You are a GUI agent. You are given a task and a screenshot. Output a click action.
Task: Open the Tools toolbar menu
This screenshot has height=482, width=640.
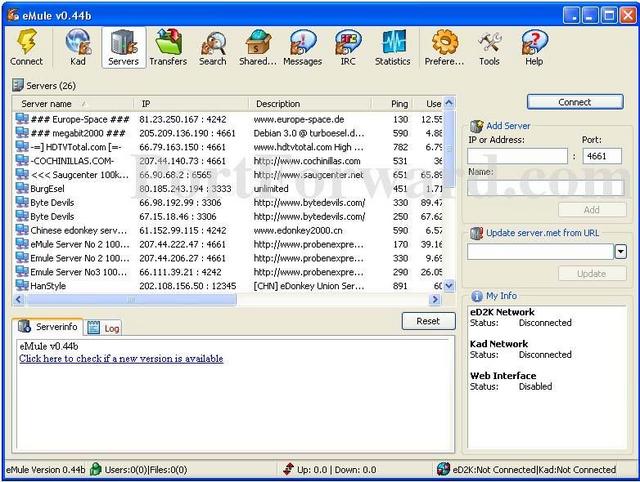pos(489,47)
